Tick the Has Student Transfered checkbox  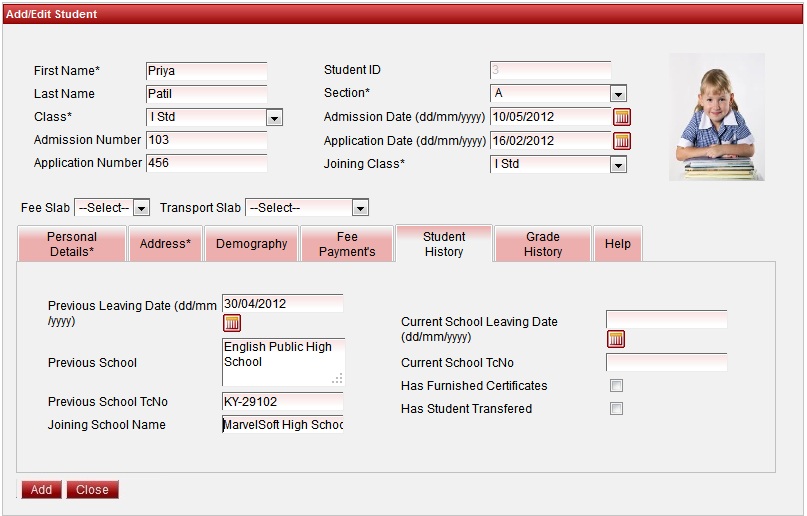click(617, 409)
